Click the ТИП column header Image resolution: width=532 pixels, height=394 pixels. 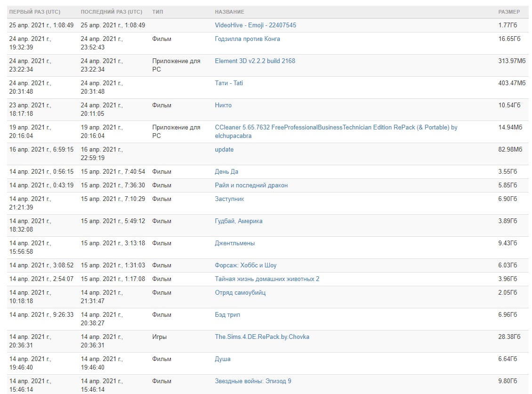pyautogui.click(x=157, y=12)
